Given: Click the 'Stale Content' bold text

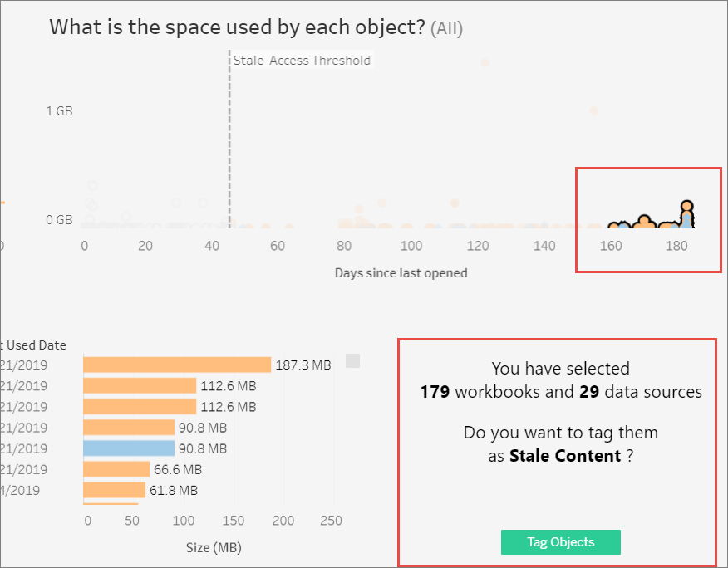Looking at the screenshot, I should [x=565, y=456].
